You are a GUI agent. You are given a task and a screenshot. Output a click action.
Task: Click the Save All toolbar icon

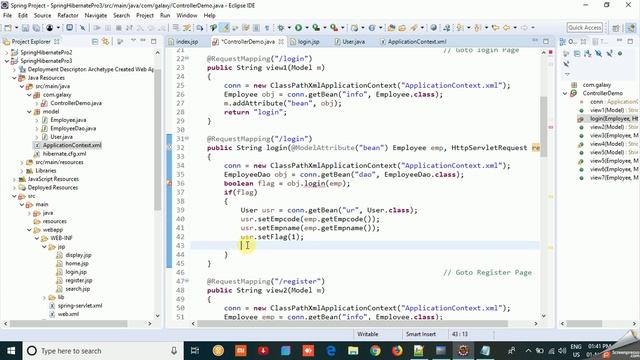click(36, 28)
